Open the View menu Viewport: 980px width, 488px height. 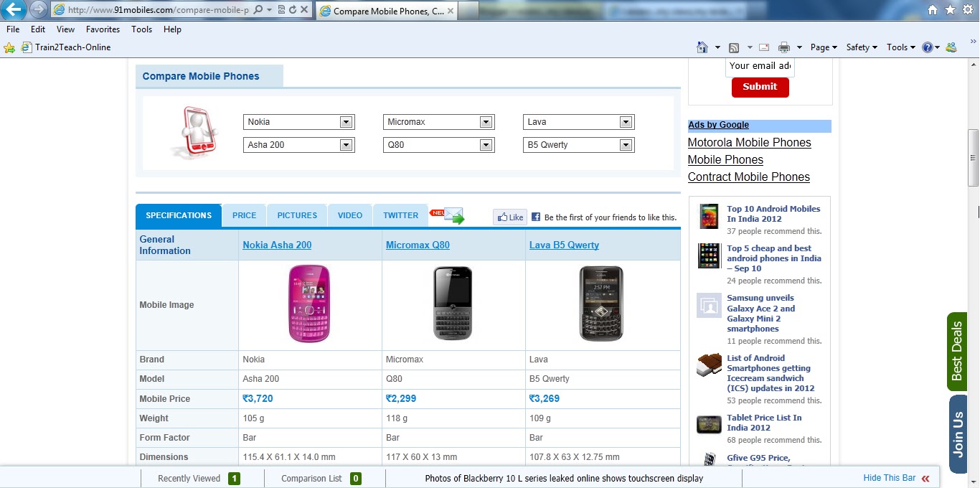coord(65,29)
